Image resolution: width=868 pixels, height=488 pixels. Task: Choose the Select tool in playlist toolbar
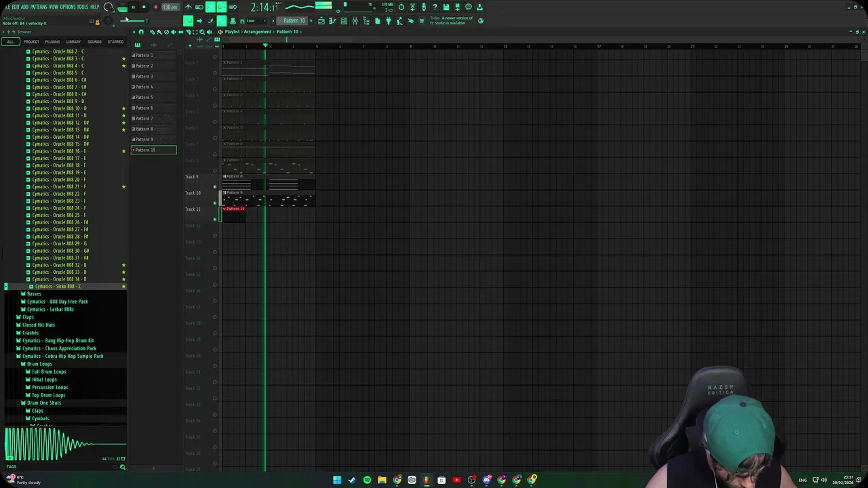tap(195, 32)
